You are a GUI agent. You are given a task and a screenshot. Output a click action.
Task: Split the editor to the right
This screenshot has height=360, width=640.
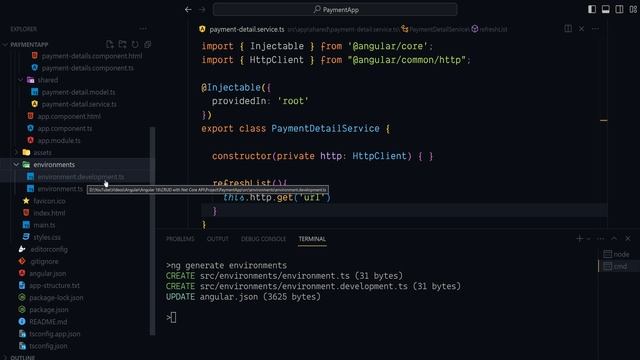tap(568, 29)
